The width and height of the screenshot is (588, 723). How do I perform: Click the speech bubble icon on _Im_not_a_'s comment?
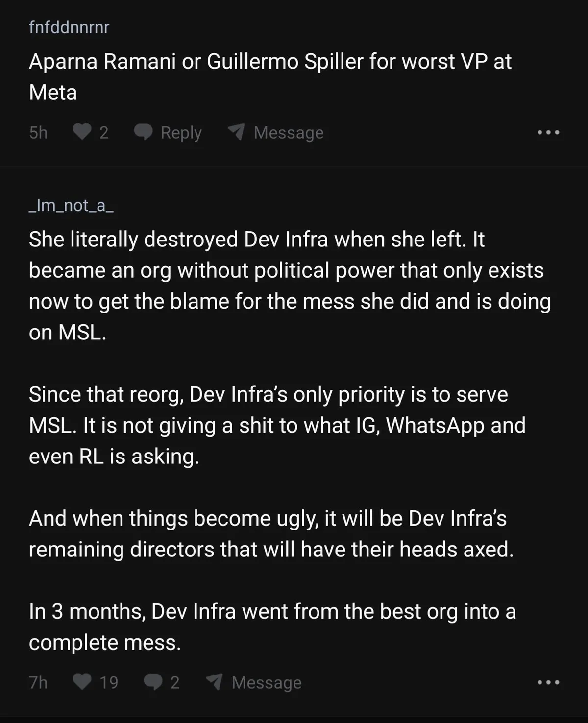153,682
